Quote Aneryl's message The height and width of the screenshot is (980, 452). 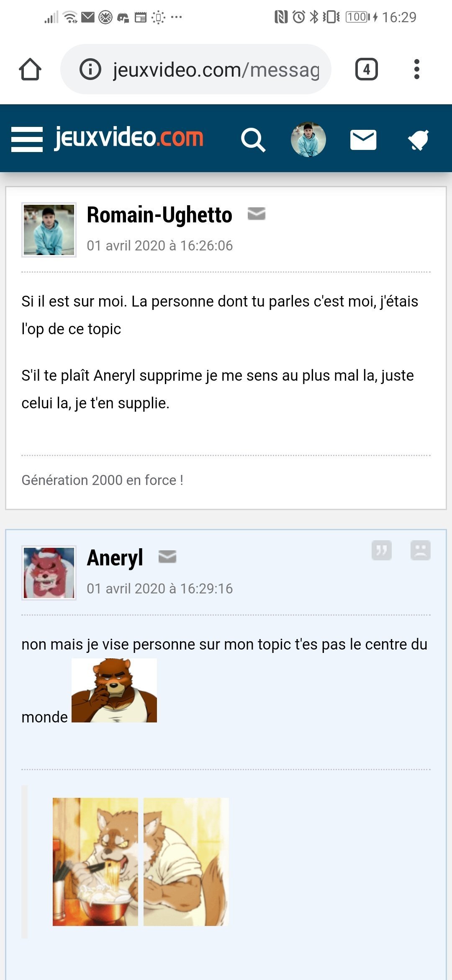[x=382, y=550]
